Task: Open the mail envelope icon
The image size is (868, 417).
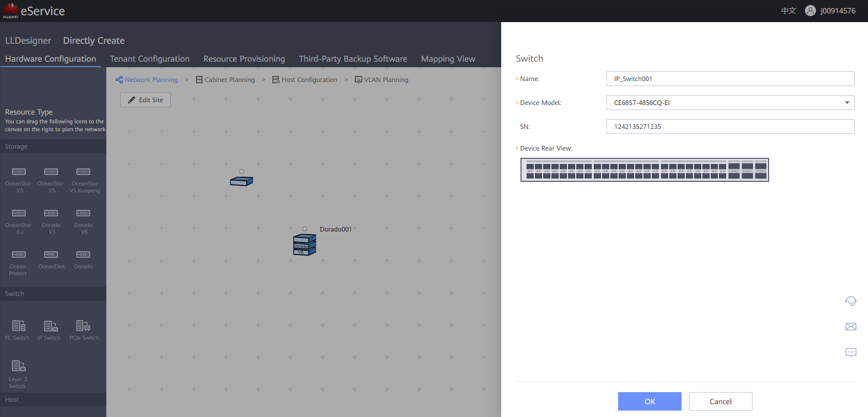Action: [x=851, y=327]
